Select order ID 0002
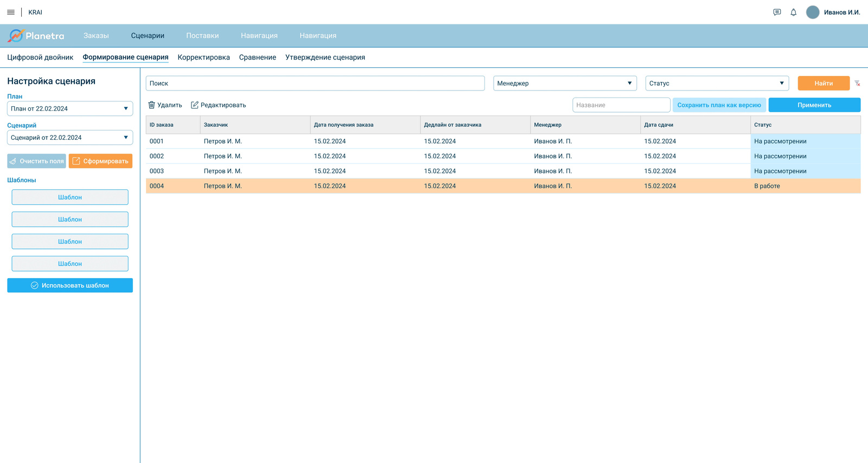Viewport: 868px width, 463px height. click(x=157, y=156)
